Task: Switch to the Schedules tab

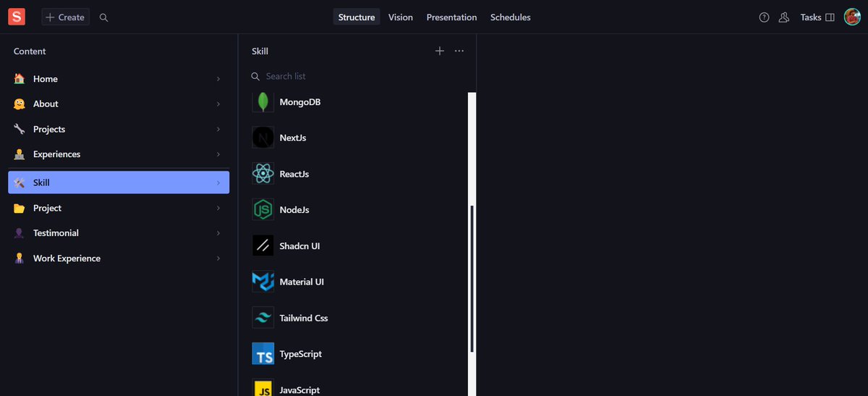Action: tap(511, 17)
